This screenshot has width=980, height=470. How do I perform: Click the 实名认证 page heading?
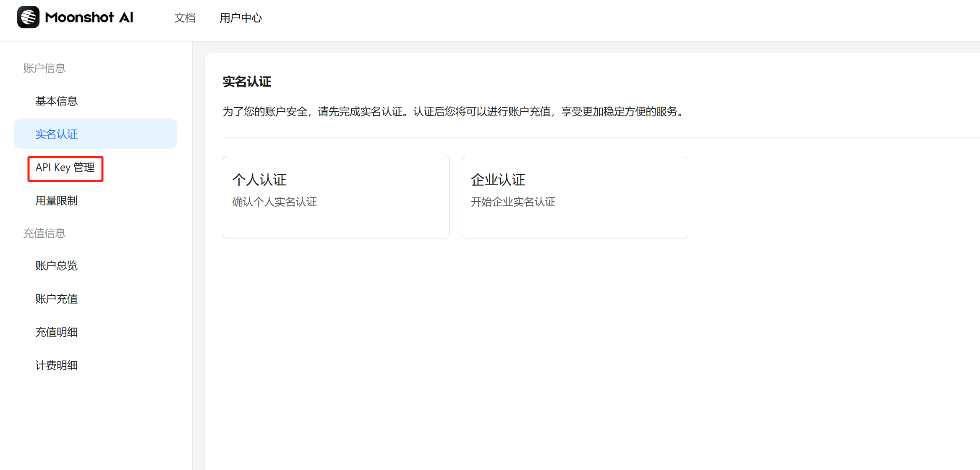[247, 81]
